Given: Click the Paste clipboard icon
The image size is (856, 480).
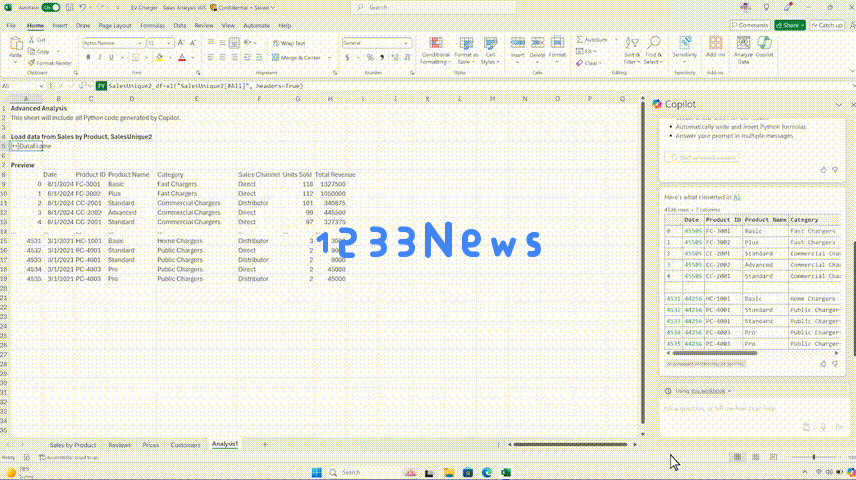Looking at the screenshot, I should [16, 44].
